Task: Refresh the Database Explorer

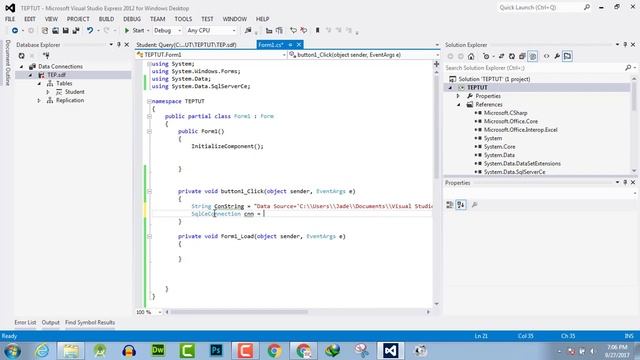Action: point(22,56)
